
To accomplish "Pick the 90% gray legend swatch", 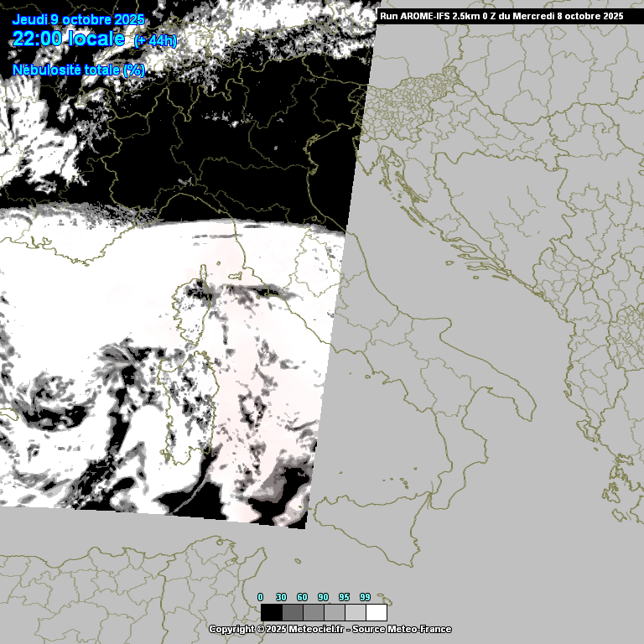I will tap(334, 612).
